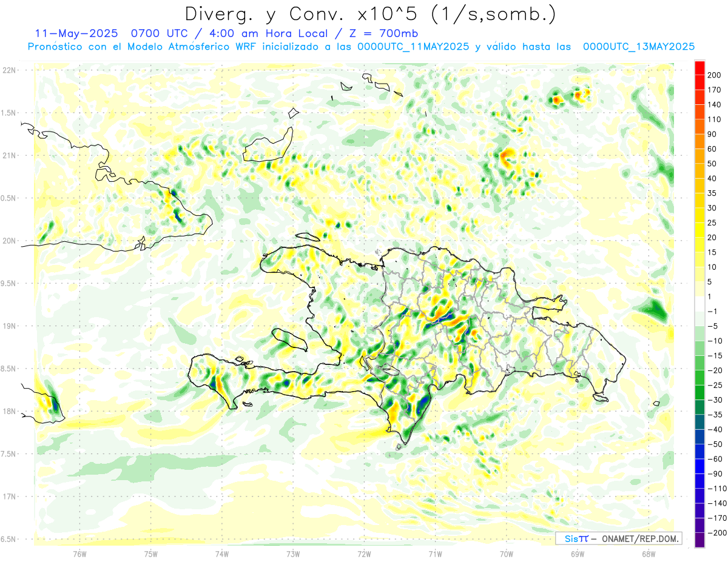The image size is (728, 562).
Task: Click the colorbar value '90'
Action: (x=712, y=134)
